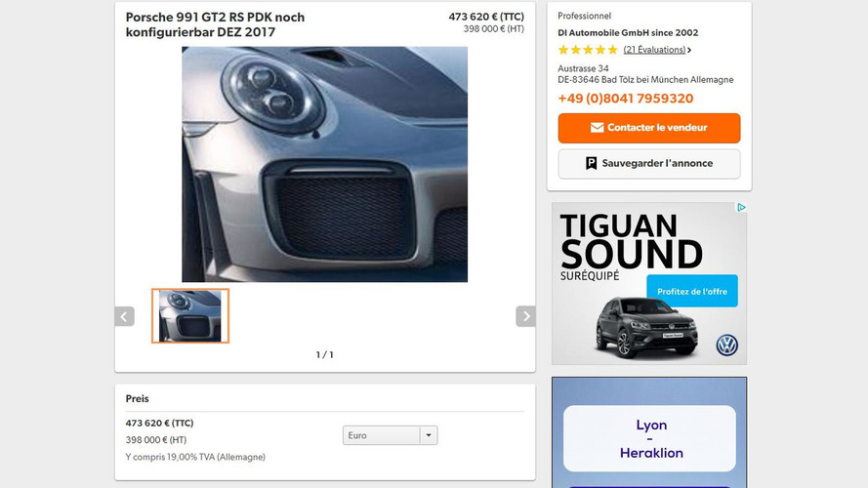868x488 pixels.
Task: Click the 1 / 1 photo counter
Action: (x=324, y=354)
